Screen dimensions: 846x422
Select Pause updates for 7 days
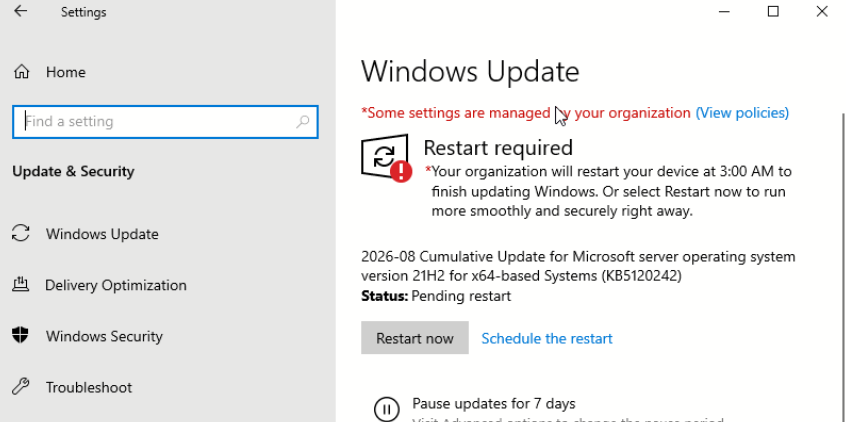click(x=494, y=403)
